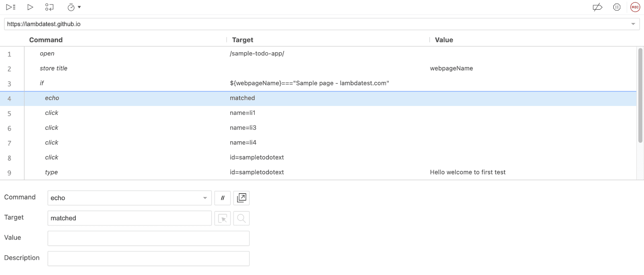Click row number 1 breakpoint gutter
The width and height of the screenshot is (644, 275).
pos(9,54)
